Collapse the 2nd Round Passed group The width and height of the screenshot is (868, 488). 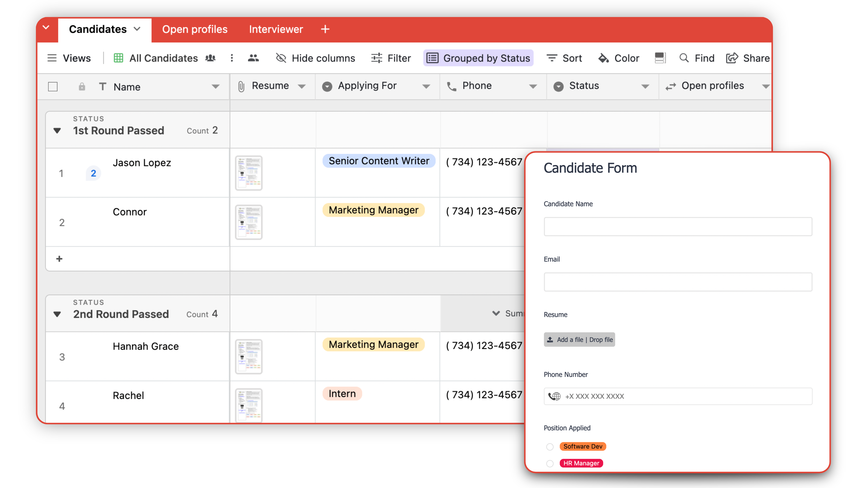57,314
